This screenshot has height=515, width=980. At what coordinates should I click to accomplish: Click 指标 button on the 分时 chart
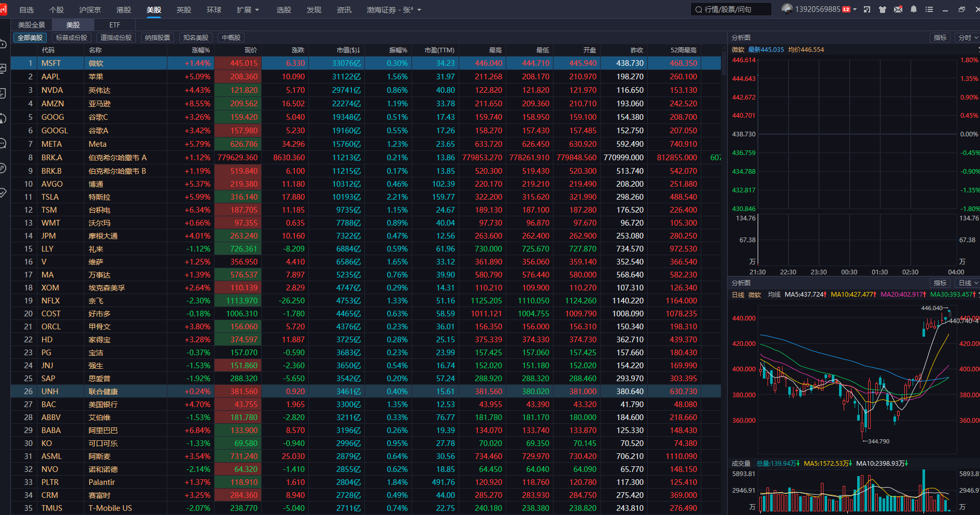[x=940, y=38]
